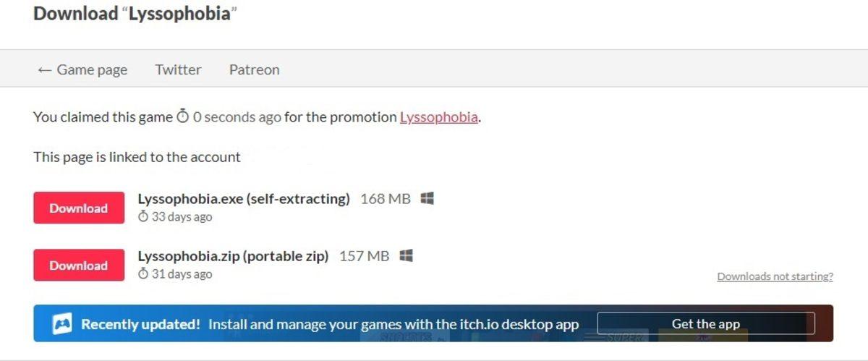Screen dimensions: 868x361
Task: Click the itch.io app icon in banner
Action: coord(61,325)
